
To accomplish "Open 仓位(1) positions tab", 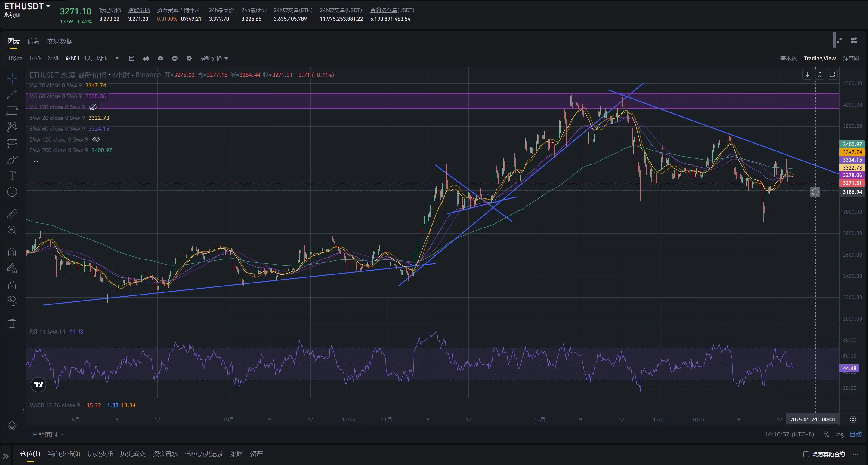I will click(x=30, y=454).
